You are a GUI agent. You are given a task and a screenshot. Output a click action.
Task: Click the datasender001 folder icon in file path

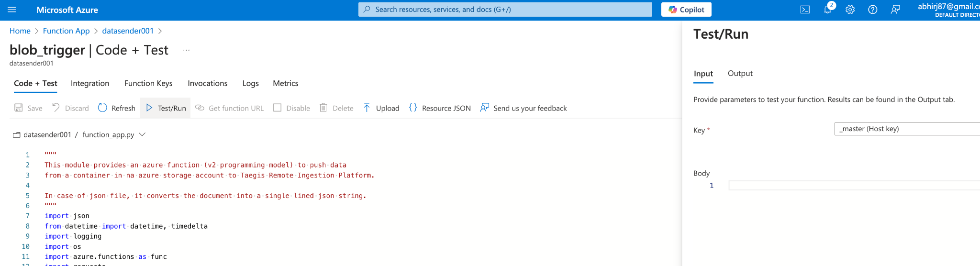17,135
